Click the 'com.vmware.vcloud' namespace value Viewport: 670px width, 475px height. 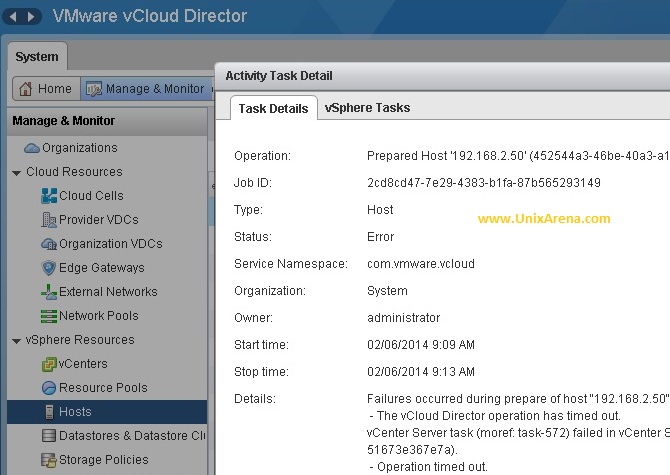(420, 264)
